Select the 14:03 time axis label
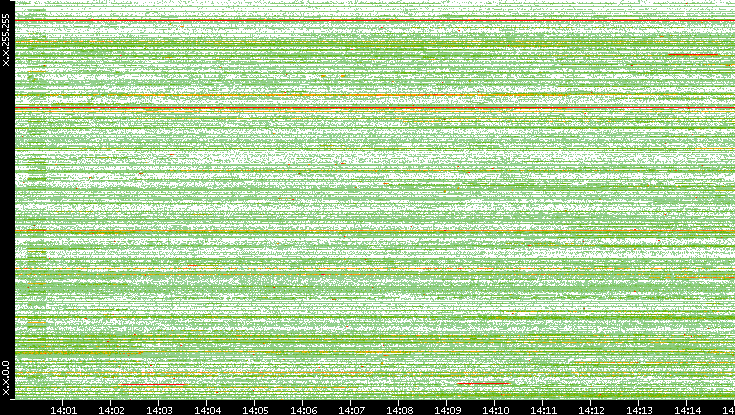This screenshot has width=735, height=415. pyautogui.click(x=159, y=410)
